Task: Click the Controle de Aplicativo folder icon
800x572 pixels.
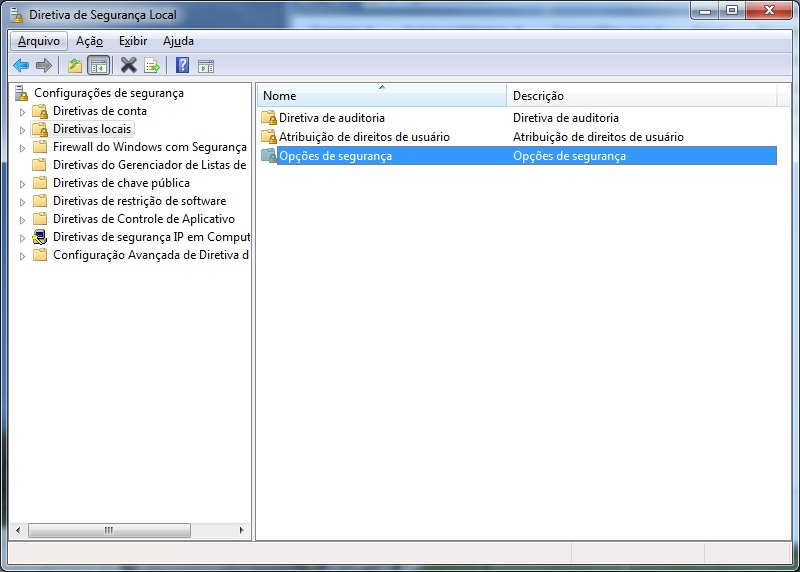Action: (40, 219)
